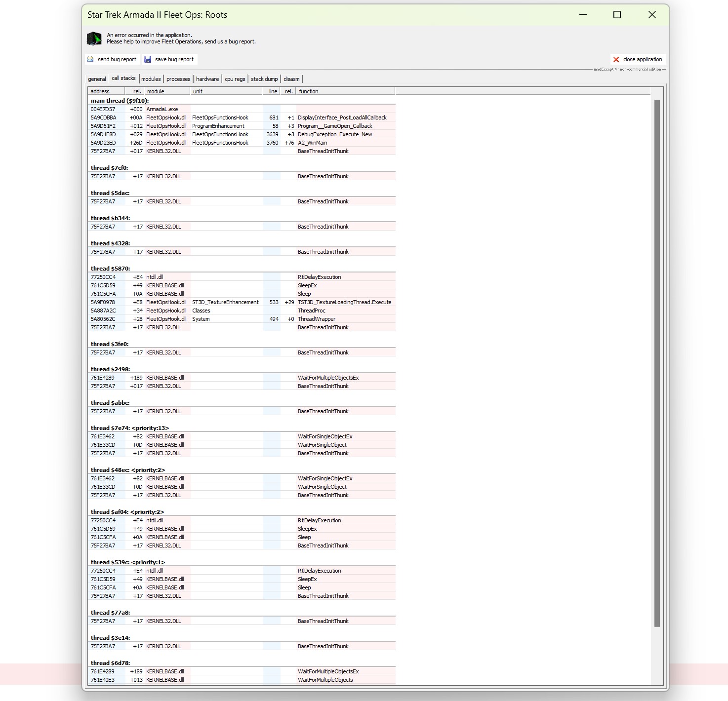Click the send bug report envelope icon
The height and width of the screenshot is (701, 728).
click(x=90, y=59)
